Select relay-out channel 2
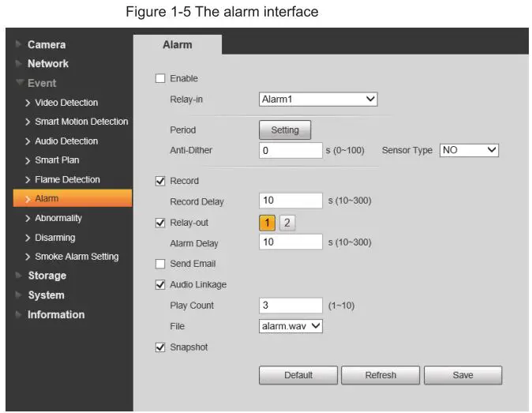Screen dimensions: 532x413 coord(287,223)
